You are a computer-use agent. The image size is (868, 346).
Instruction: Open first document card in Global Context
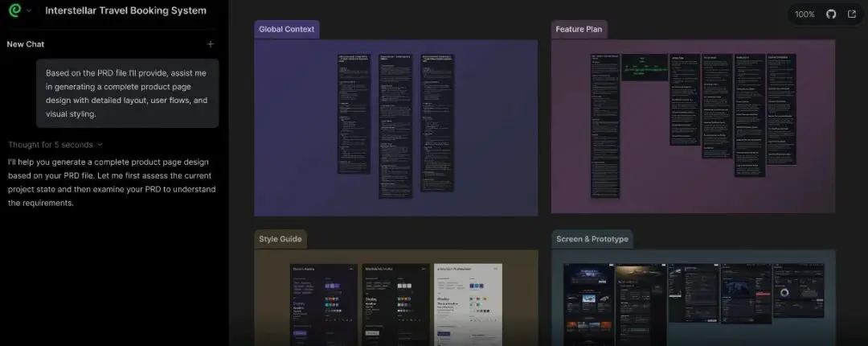tap(354, 113)
